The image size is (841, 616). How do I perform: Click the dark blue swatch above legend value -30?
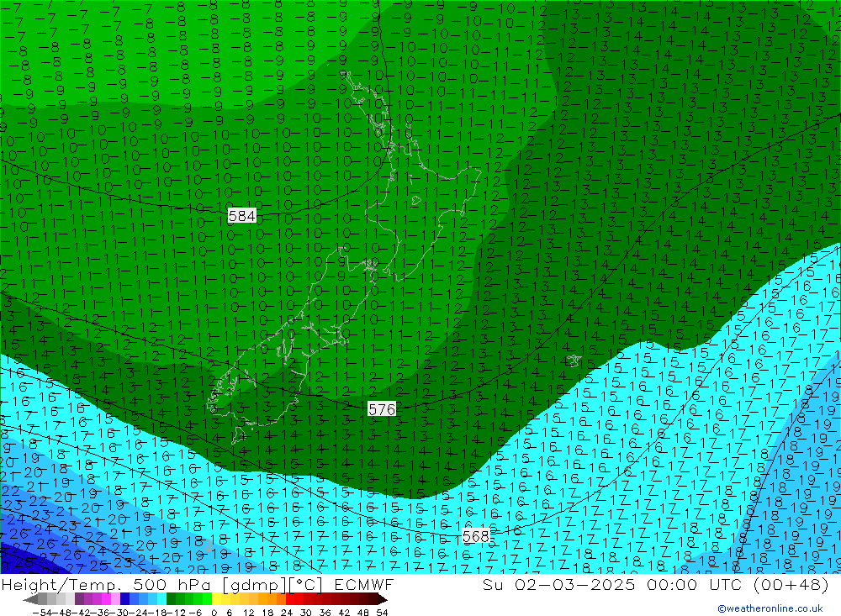point(125,599)
